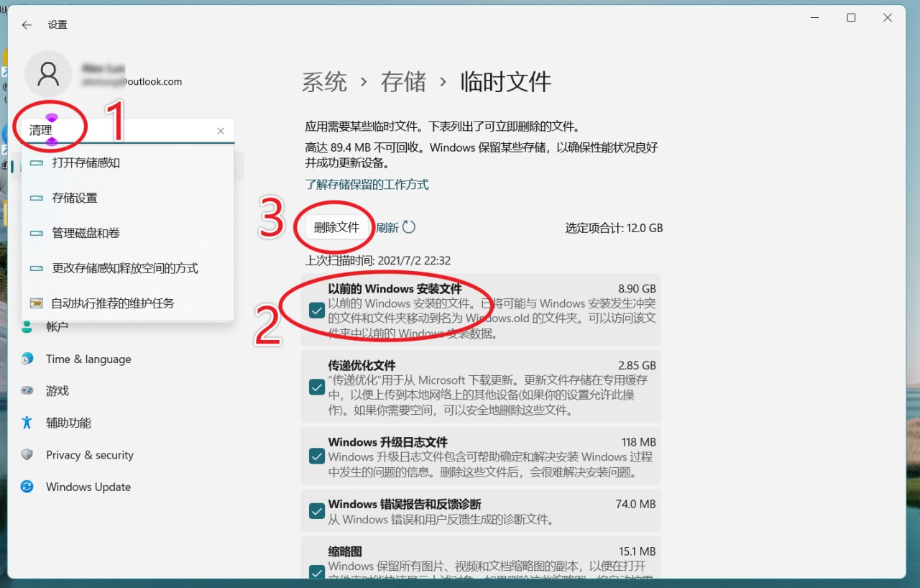
Task: Click the search field containing '清理'
Action: point(122,131)
